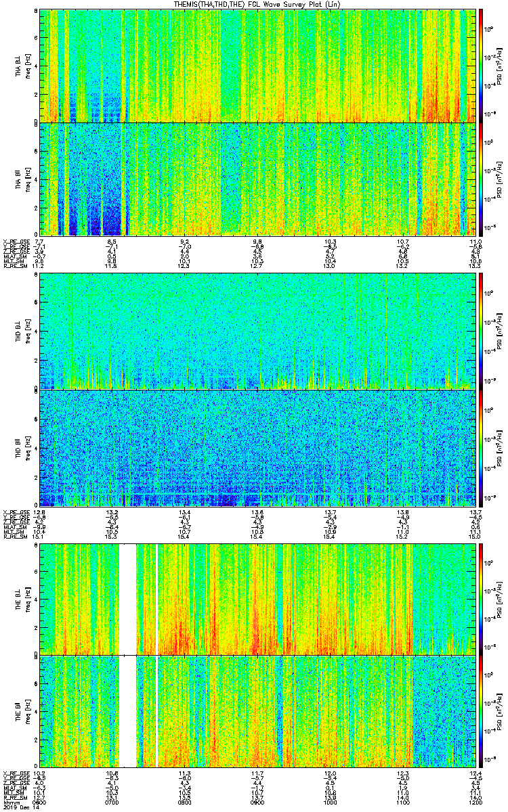Click the PSD color bar beside THA B-parallel
The width and height of the screenshot is (508, 812).
[x=482, y=179]
